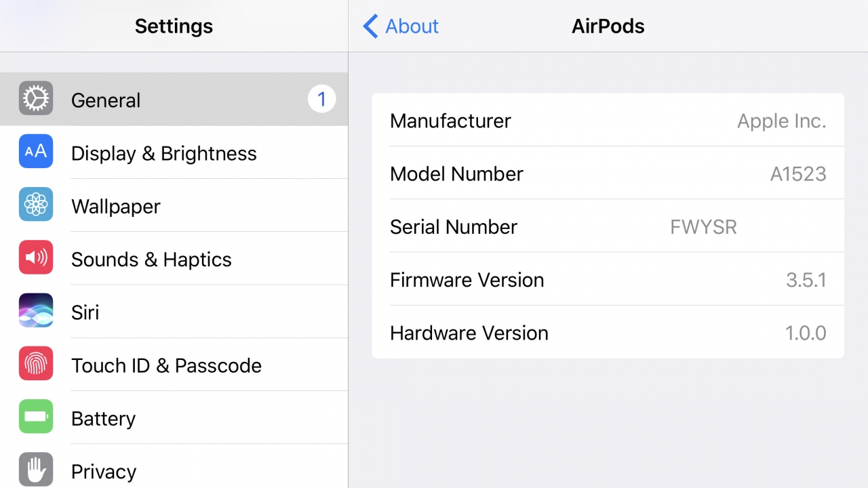Open the Display & Brightness icon
This screenshot has width=868, height=488.
(36, 152)
